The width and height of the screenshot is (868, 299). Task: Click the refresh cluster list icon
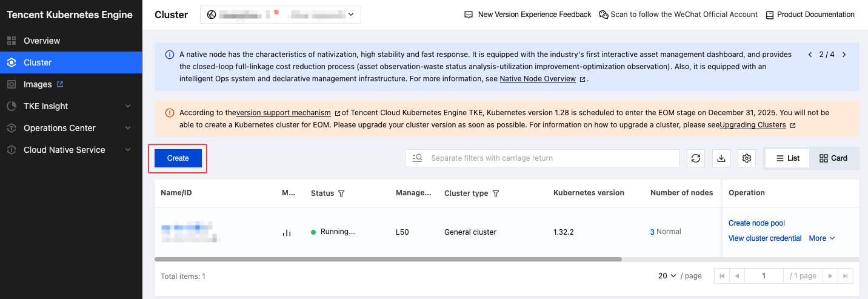click(696, 158)
